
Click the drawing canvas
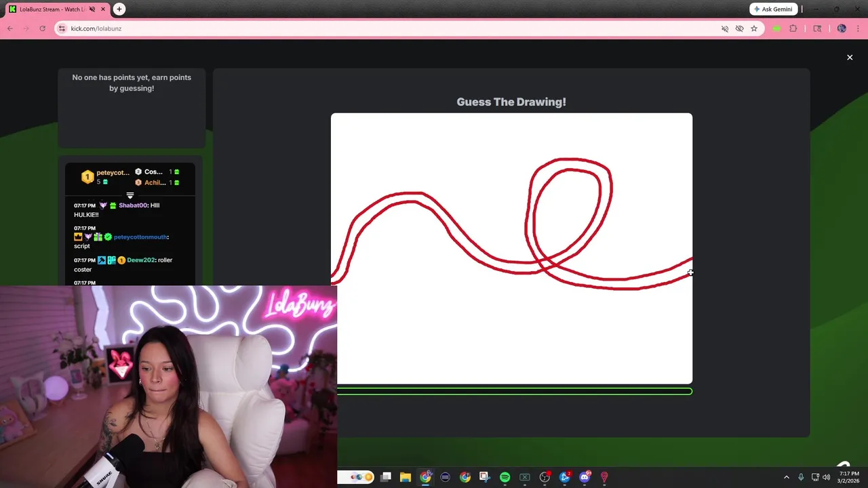[511, 248]
